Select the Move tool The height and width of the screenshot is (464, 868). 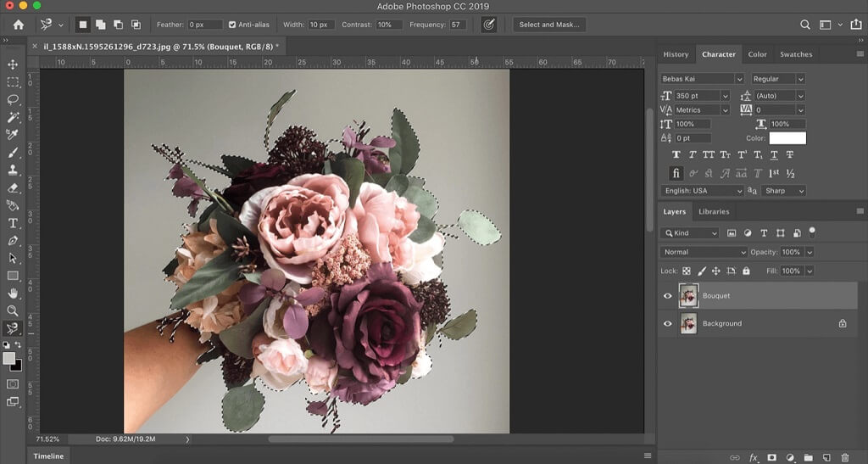coord(13,64)
